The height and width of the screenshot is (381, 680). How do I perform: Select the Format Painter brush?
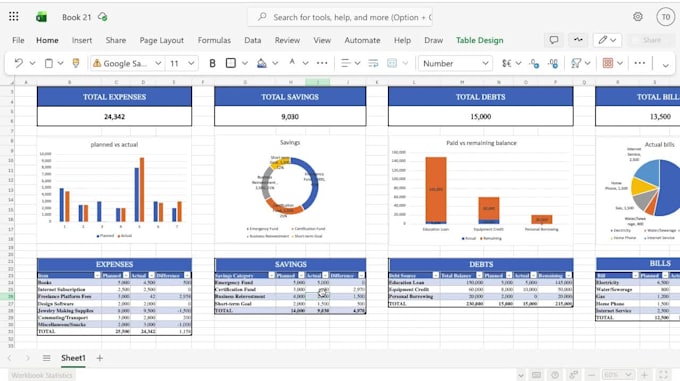[76, 63]
